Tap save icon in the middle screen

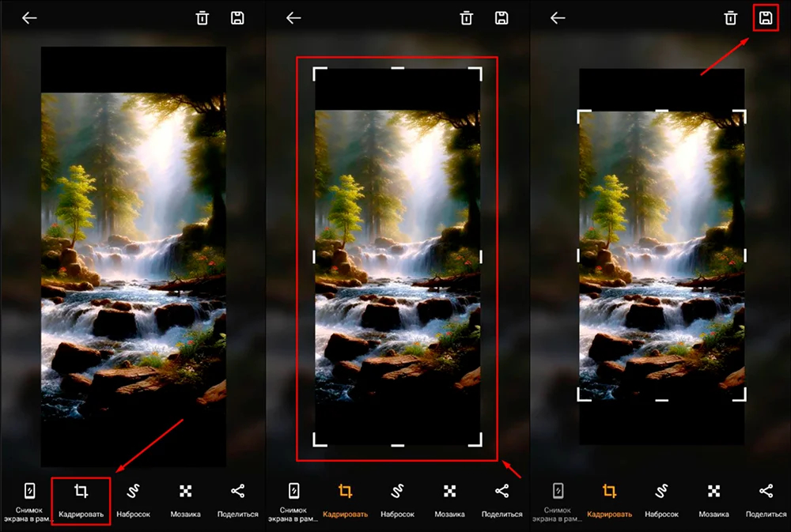(x=501, y=18)
